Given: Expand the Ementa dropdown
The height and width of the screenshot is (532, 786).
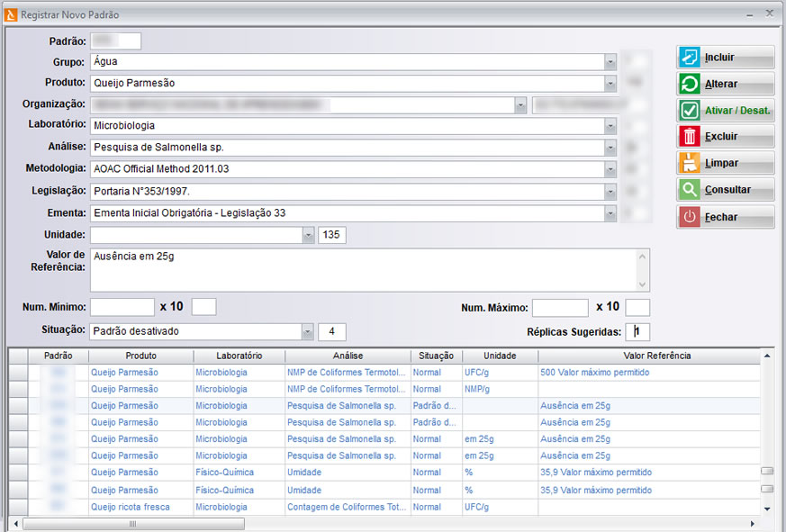Looking at the screenshot, I should 610,213.
